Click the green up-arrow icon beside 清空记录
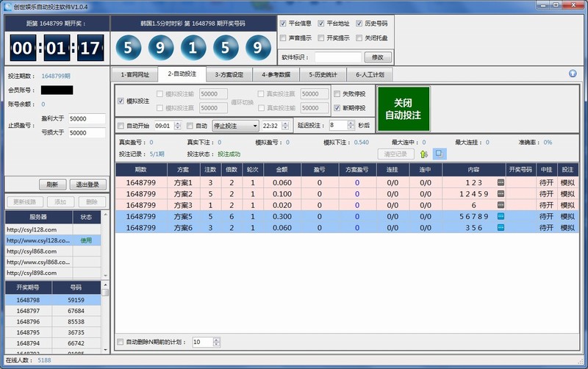Image resolution: width=588 pixels, height=369 pixels. pyautogui.click(x=423, y=154)
